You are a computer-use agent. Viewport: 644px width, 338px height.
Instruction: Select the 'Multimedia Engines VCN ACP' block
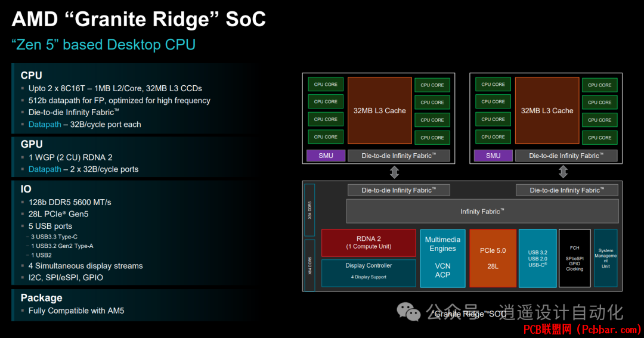tap(442, 258)
